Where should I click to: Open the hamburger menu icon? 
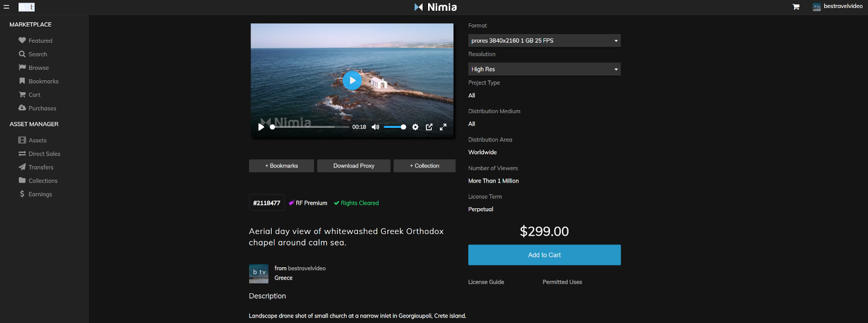(x=7, y=7)
